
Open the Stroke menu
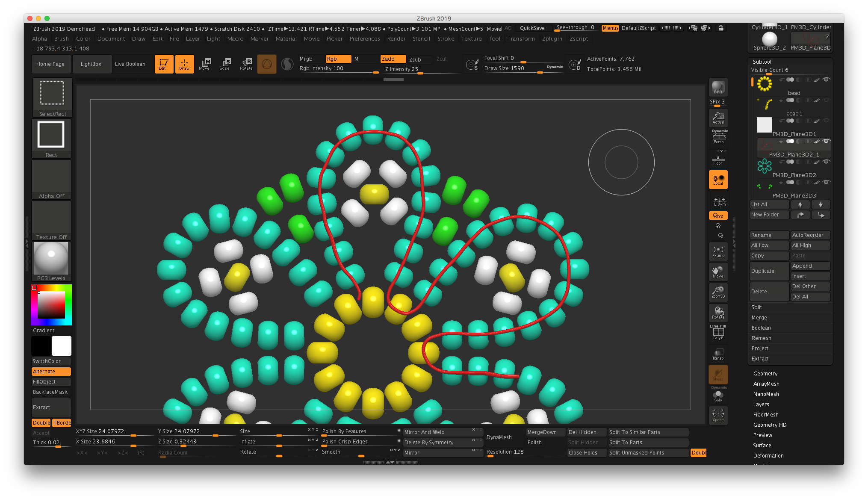[x=446, y=39]
